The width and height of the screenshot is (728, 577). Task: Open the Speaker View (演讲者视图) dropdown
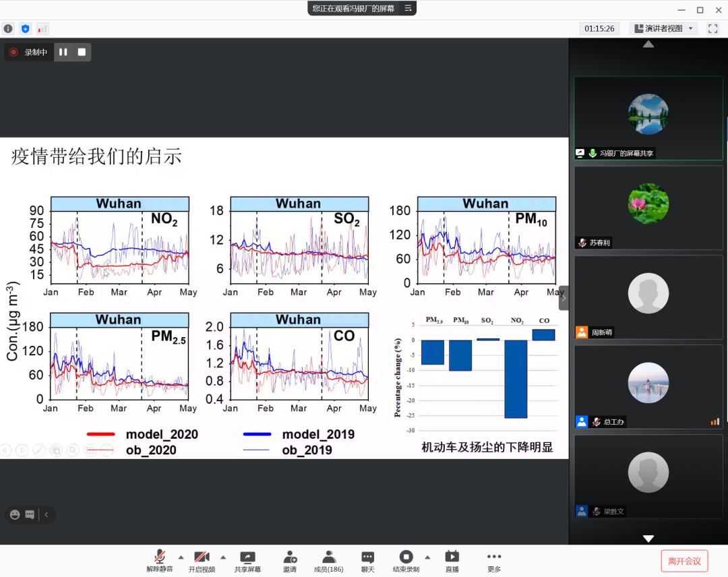(x=663, y=28)
